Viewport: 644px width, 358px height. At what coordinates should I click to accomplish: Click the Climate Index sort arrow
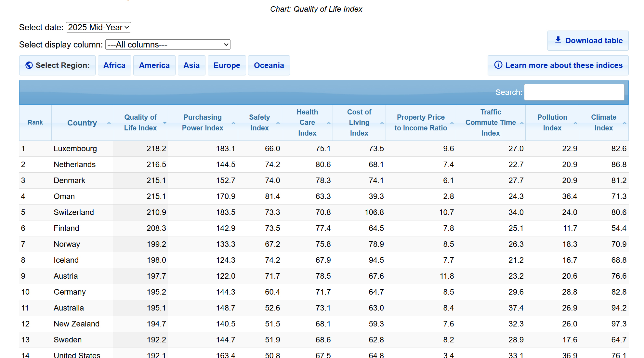(624, 123)
